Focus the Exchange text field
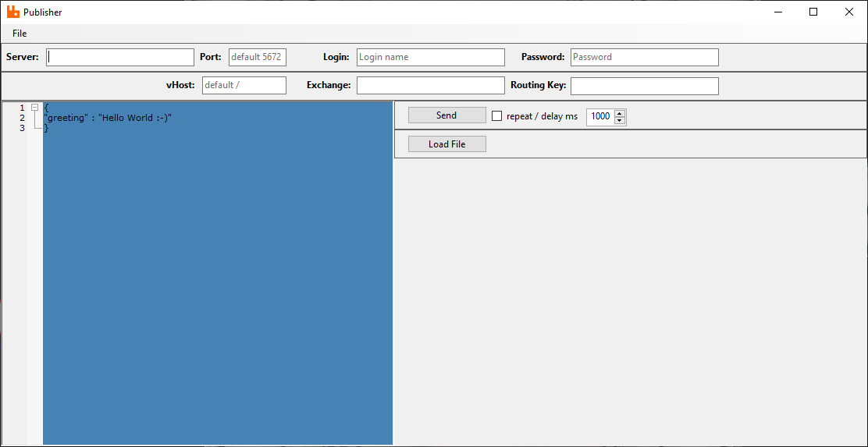This screenshot has height=447, width=868. point(430,85)
